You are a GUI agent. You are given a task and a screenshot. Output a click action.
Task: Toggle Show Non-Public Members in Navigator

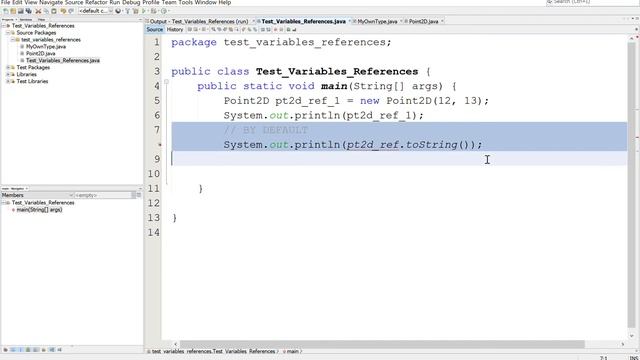[28, 350]
